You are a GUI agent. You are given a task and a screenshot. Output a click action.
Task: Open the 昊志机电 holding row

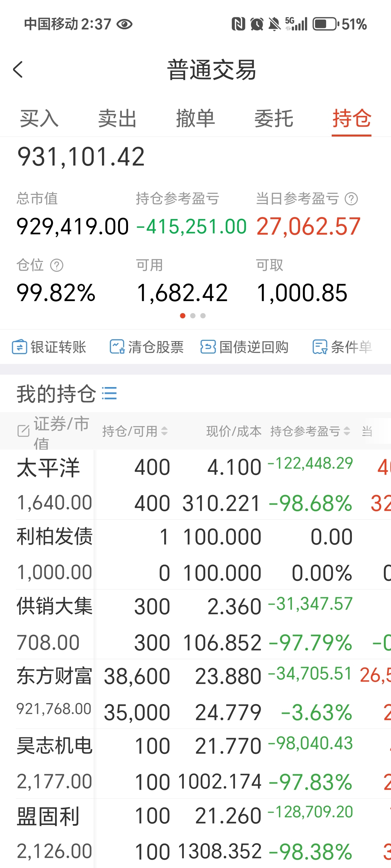click(195, 763)
